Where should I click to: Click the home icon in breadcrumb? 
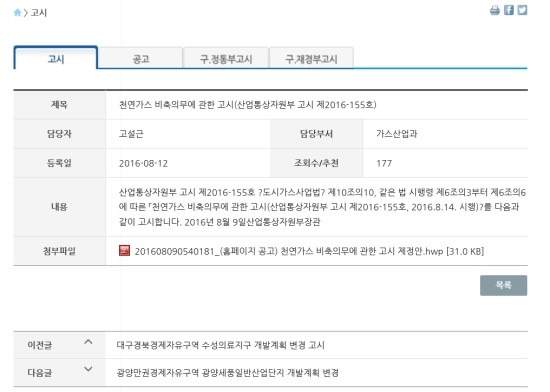pyautogui.click(x=17, y=13)
